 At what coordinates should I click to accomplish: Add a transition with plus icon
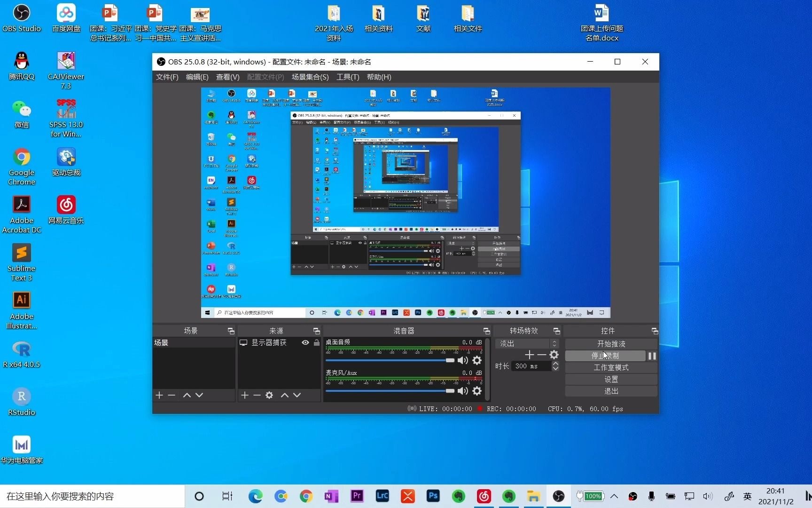click(x=530, y=355)
